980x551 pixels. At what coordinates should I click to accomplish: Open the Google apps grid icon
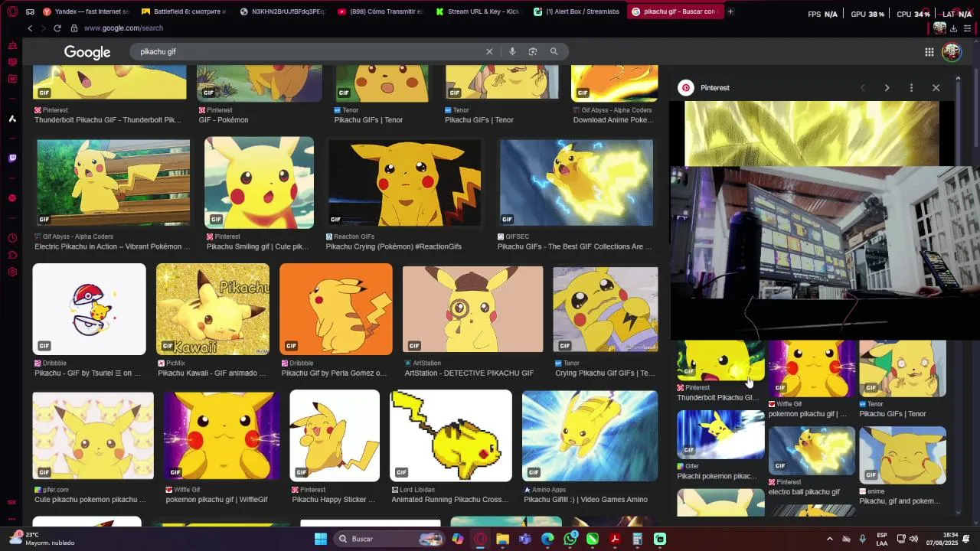(x=929, y=52)
